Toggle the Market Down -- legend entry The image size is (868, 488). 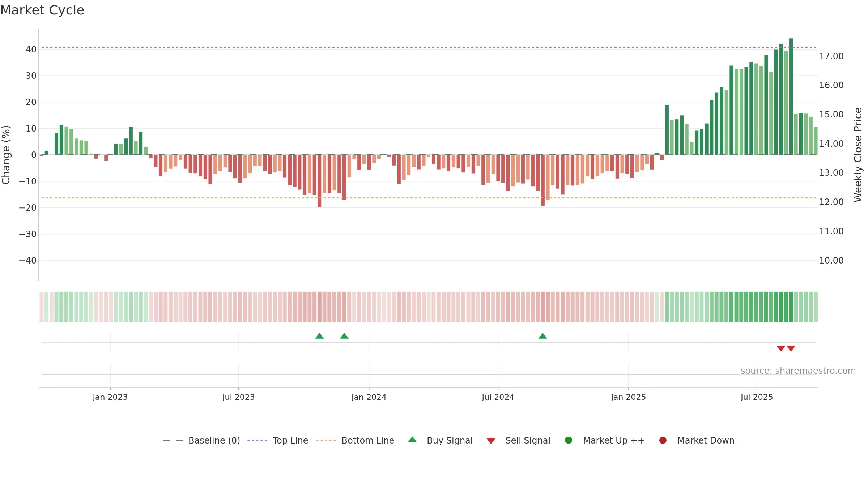click(701, 440)
